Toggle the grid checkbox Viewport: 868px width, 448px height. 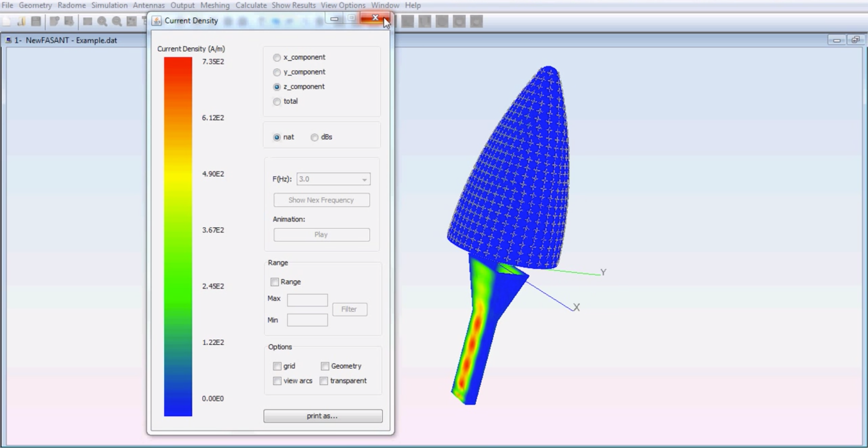[277, 366]
